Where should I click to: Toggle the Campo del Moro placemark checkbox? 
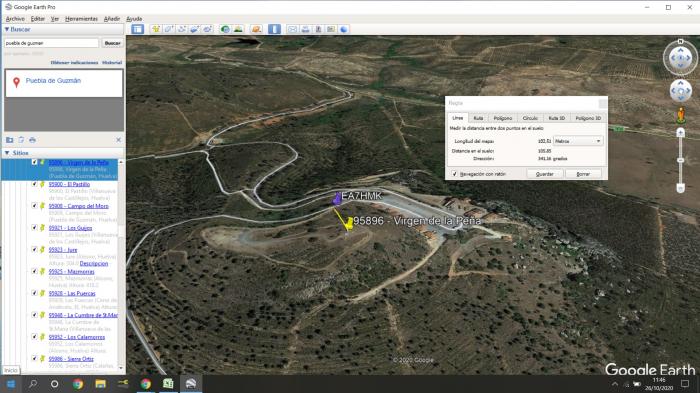pyautogui.click(x=34, y=206)
